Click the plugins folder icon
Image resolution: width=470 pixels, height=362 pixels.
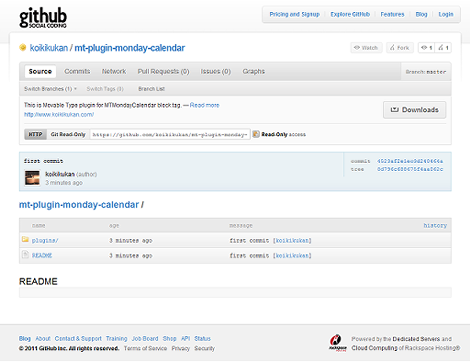coord(25,239)
